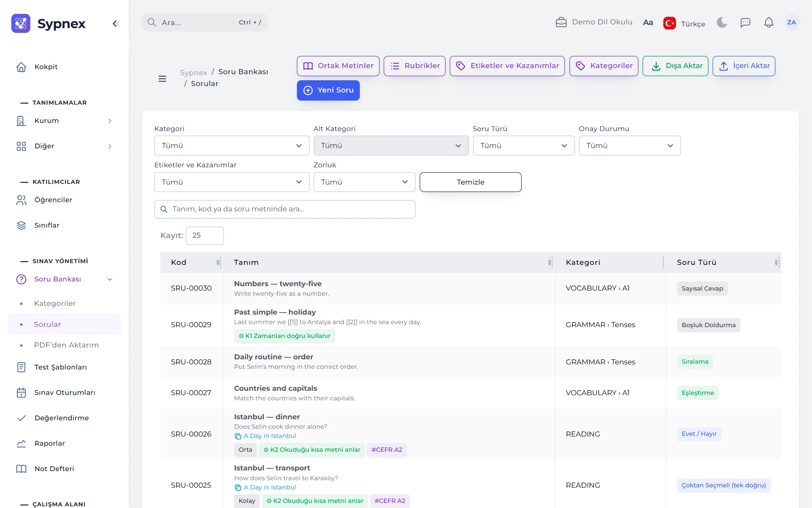Toggle dark mode moon icon
This screenshot has width=812, height=508.
click(x=722, y=23)
